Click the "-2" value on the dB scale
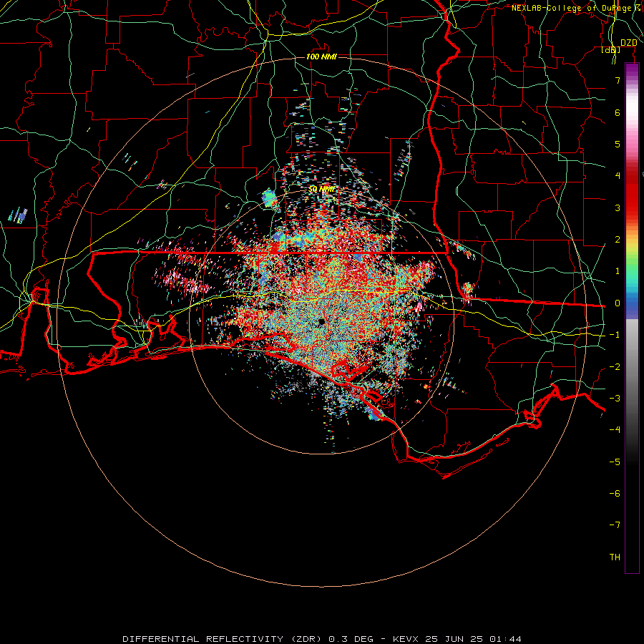This screenshot has width=644, height=644. coord(615,367)
